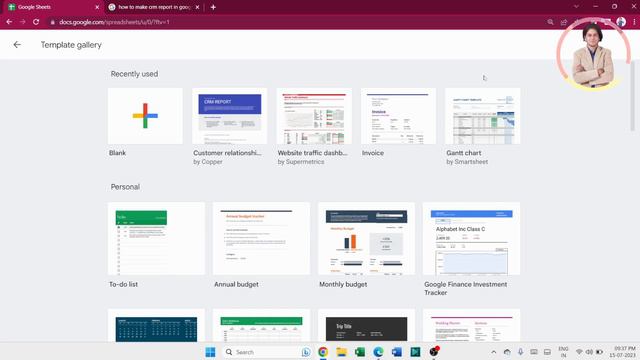
Task: Open the Customer relationship CRM report template
Action: point(229,116)
